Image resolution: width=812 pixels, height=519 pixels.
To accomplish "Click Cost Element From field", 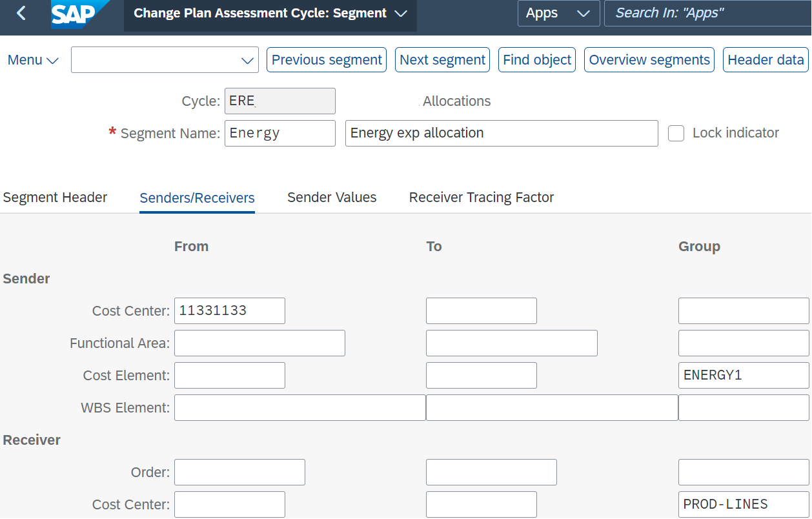I will (x=230, y=375).
